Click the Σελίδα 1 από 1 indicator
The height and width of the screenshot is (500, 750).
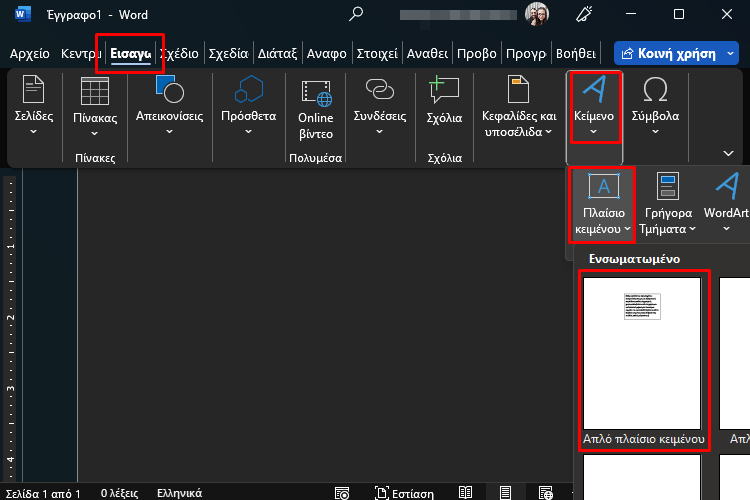click(43, 493)
